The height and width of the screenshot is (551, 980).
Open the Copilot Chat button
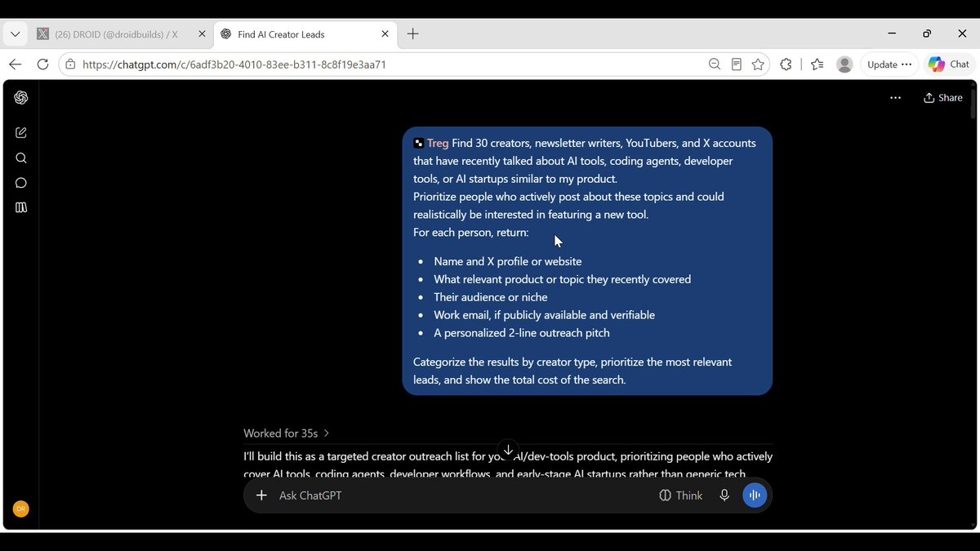949,64
